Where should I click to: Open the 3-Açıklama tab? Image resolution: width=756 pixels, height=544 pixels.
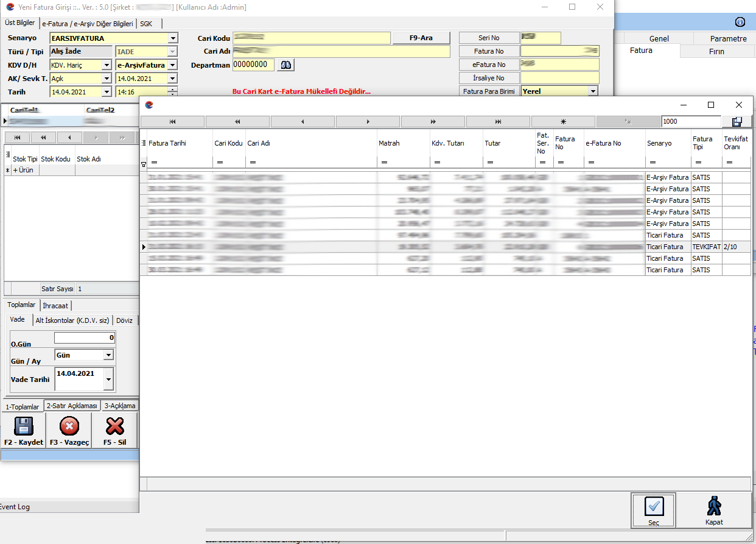coord(120,406)
